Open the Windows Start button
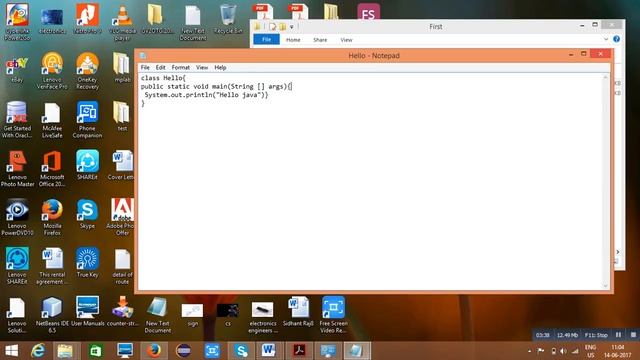 [11, 351]
